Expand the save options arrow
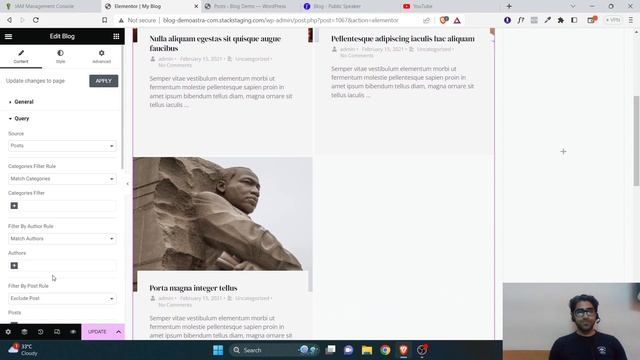Screen dimensions: 640x360 point(118,332)
